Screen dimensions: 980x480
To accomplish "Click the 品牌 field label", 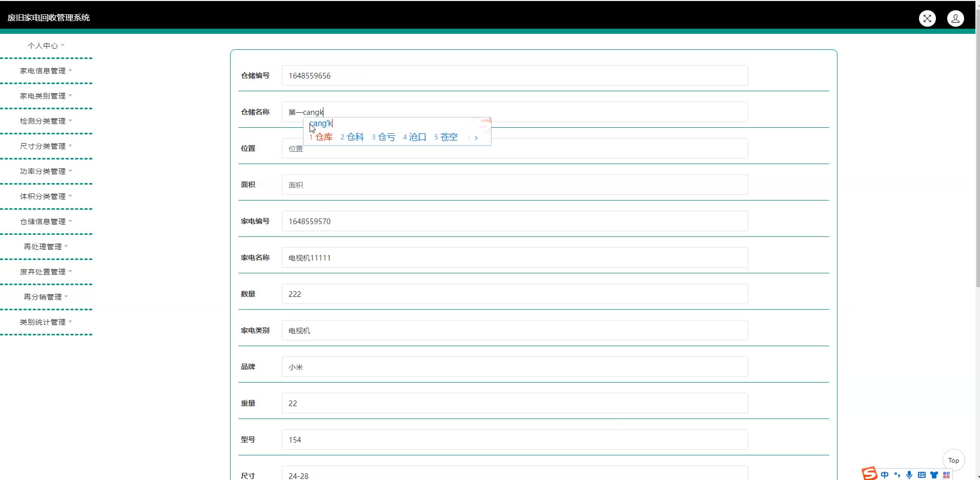I will [248, 367].
